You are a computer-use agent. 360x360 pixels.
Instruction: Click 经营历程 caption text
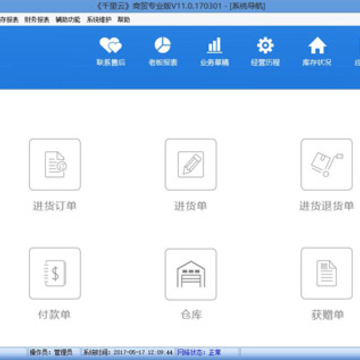[x=266, y=63]
